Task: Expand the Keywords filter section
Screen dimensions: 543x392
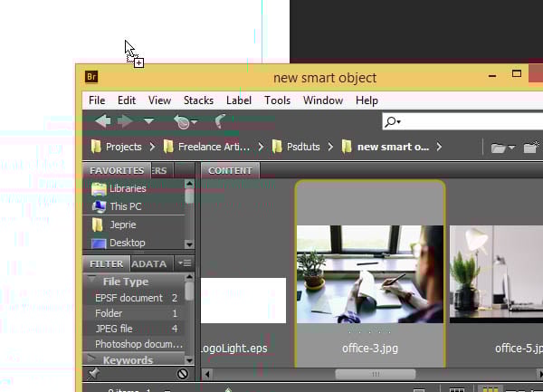Action: pos(92,358)
